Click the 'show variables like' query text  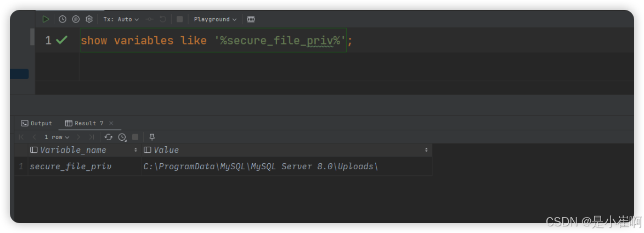(x=144, y=40)
